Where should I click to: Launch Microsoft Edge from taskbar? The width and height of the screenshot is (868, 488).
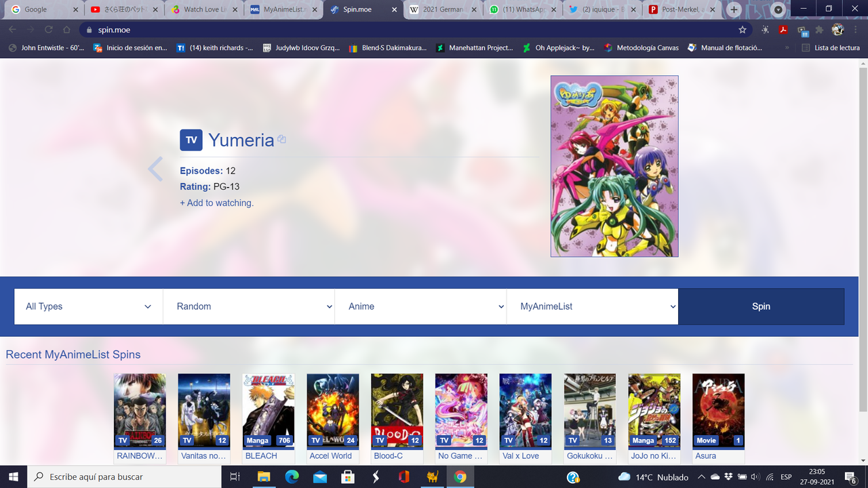click(x=292, y=476)
